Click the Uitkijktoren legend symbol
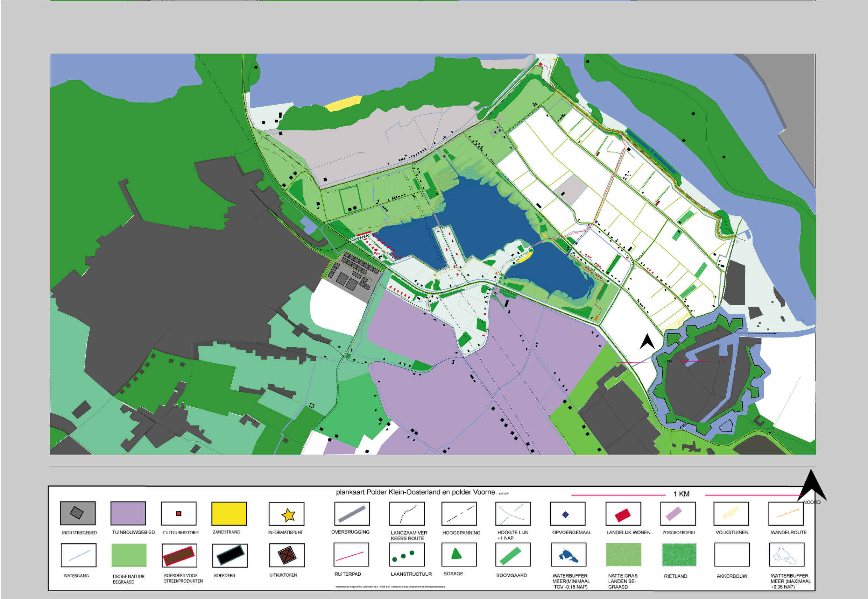This screenshot has width=868, height=599. point(287,555)
